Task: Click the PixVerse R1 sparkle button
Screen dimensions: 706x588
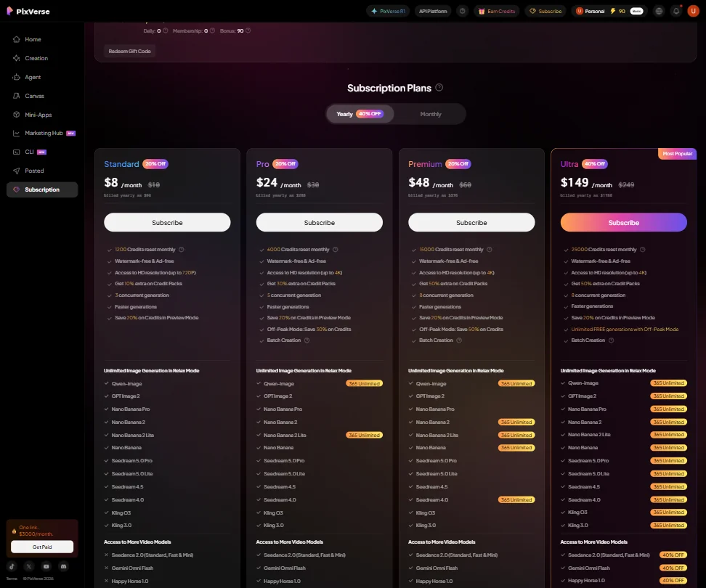Action: pyautogui.click(x=388, y=11)
